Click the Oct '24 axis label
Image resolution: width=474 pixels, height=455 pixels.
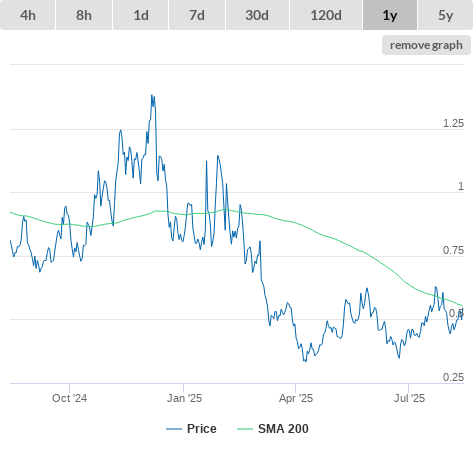(x=69, y=398)
